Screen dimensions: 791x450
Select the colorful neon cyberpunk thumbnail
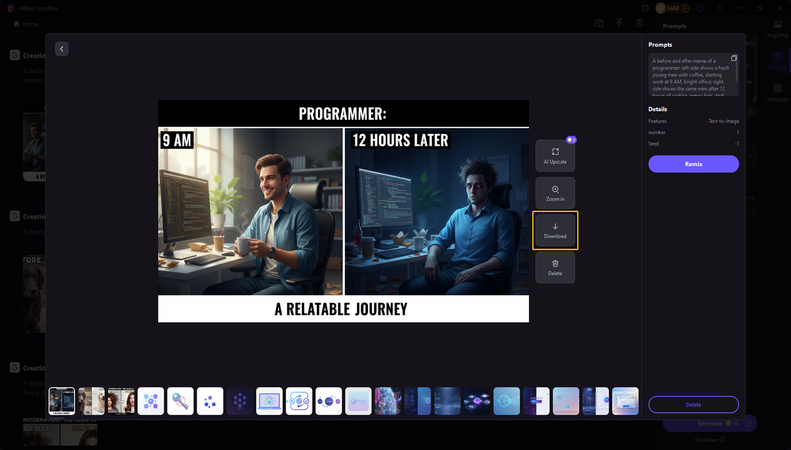[388, 401]
